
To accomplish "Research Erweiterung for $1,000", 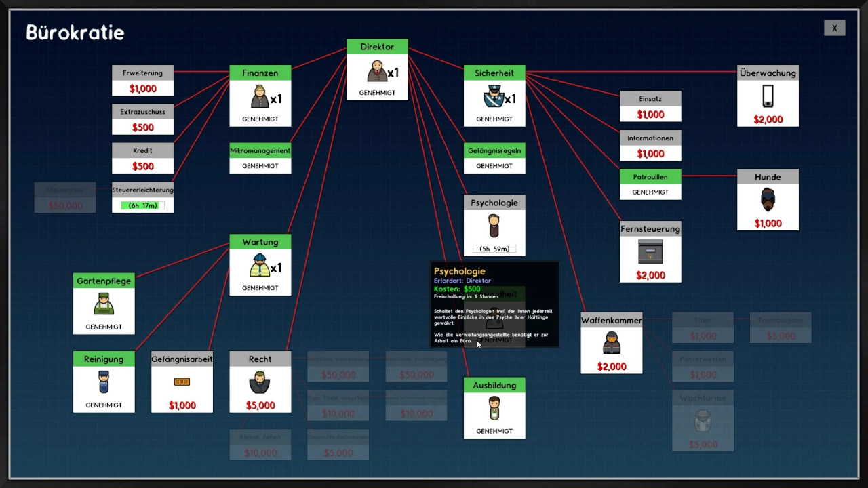I will point(143,81).
